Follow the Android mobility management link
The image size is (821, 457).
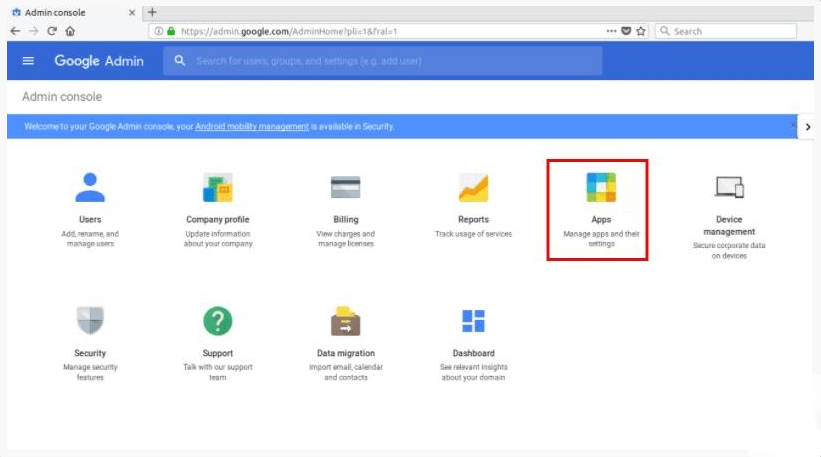(x=252, y=126)
